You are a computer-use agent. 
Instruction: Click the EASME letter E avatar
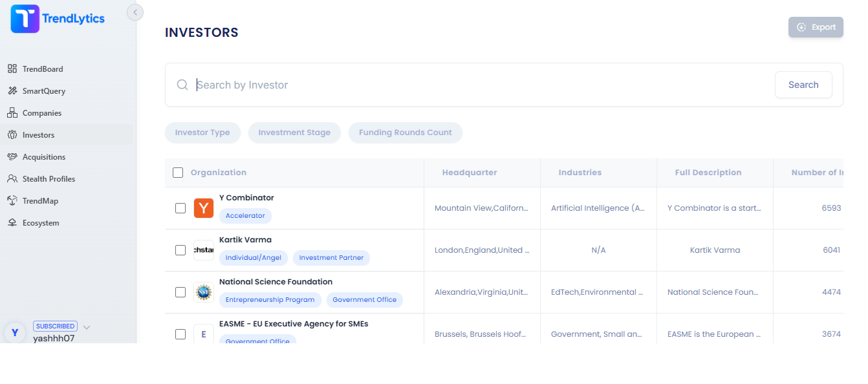pyautogui.click(x=204, y=334)
